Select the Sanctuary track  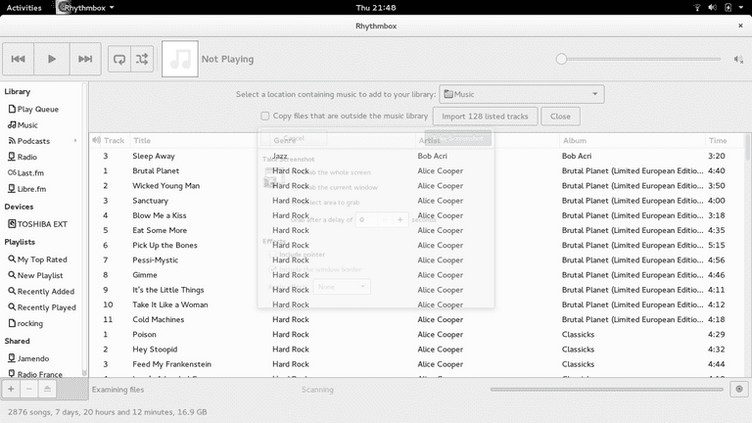pyautogui.click(x=150, y=200)
